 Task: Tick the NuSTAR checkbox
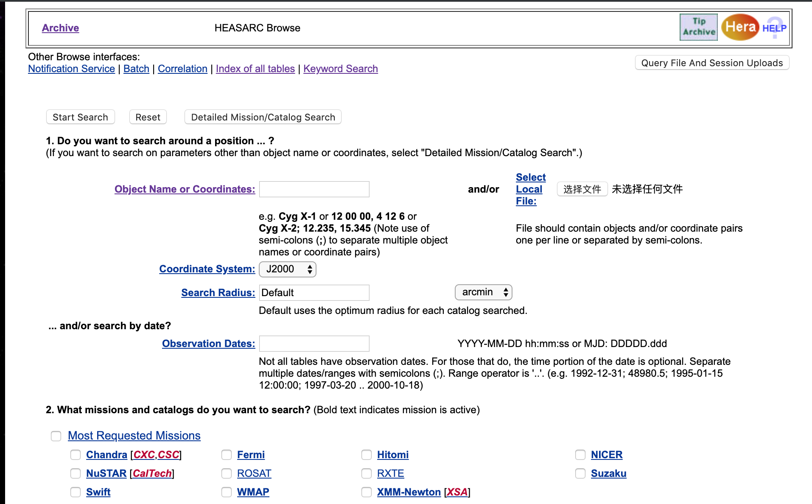point(76,473)
